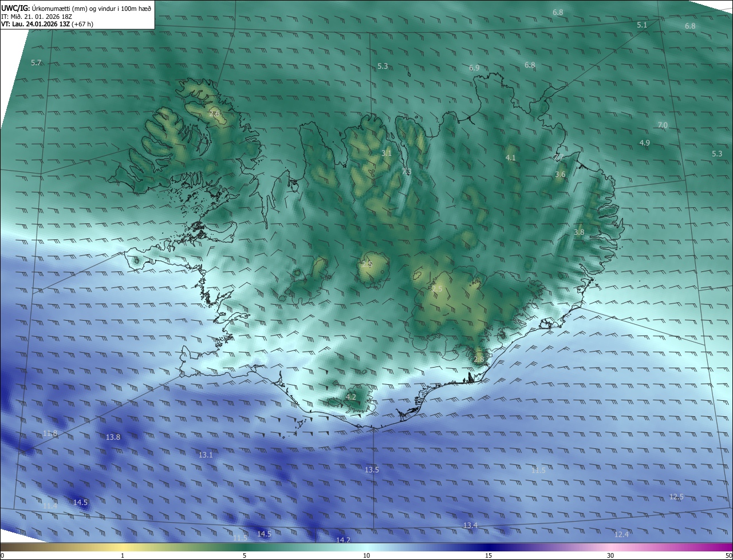Click the 7.0 value label

[663, 125]
